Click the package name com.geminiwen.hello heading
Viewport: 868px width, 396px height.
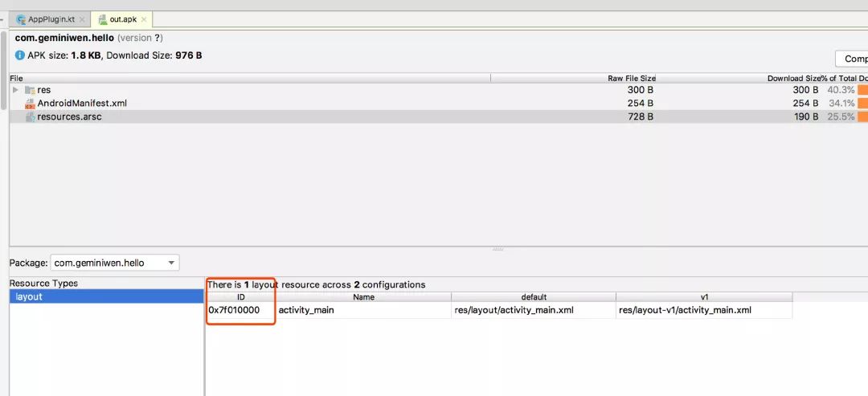click(65, 39)
